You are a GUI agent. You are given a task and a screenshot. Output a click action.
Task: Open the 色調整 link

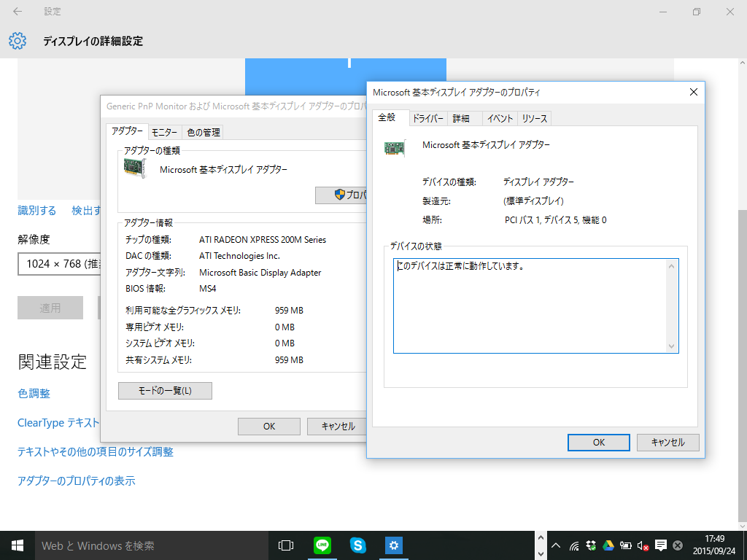click(34, 393)
